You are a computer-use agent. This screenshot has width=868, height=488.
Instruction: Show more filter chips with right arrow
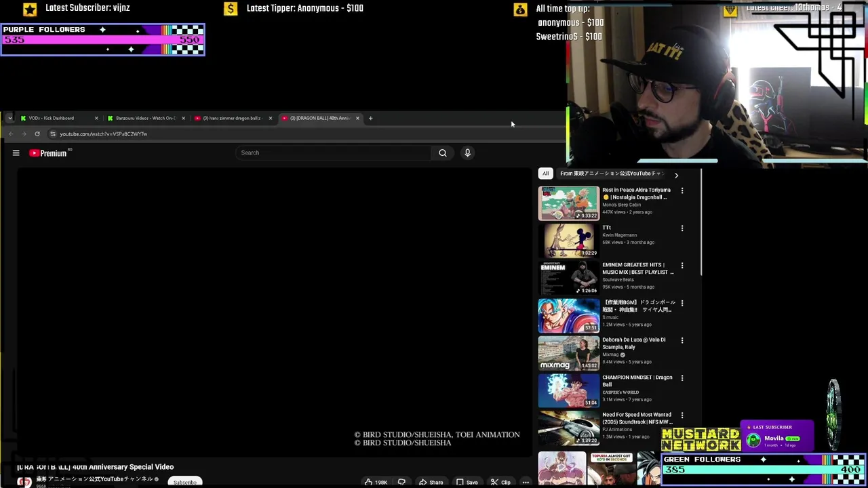click(x=676, y=175)
